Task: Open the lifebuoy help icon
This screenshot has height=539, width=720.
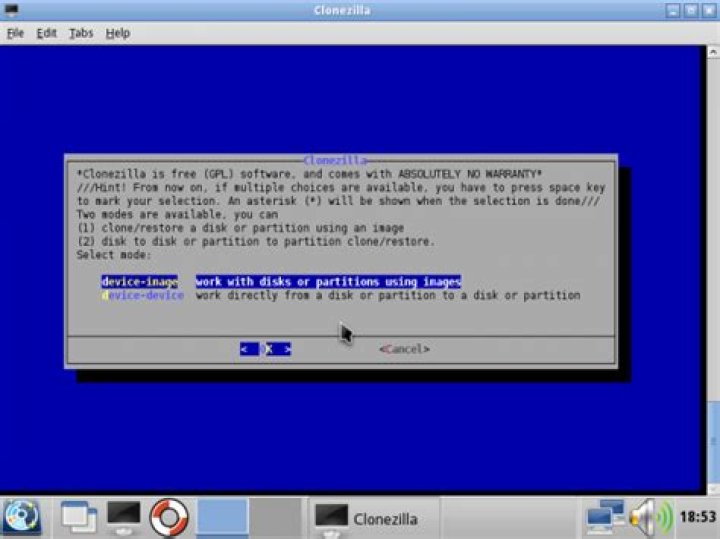Action: click(169, 517)
